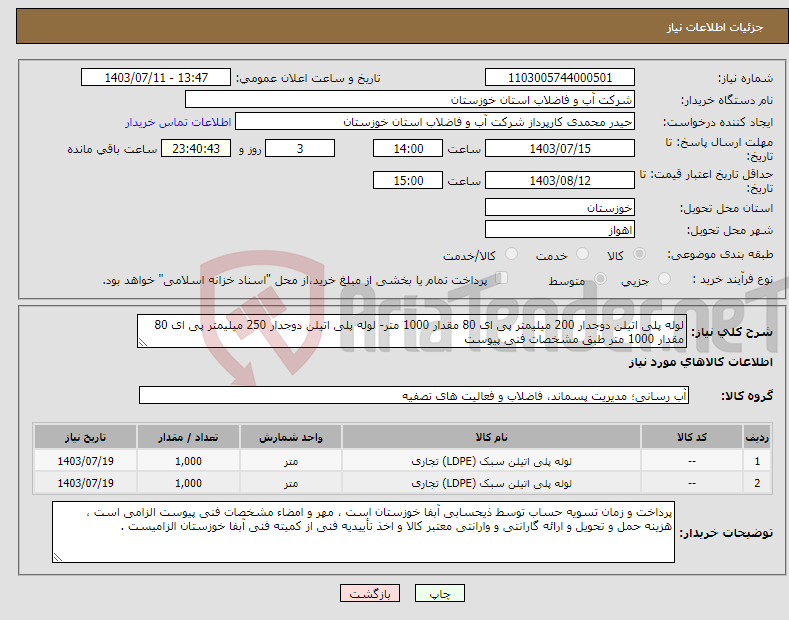Image resolution: width=789 pixels, height=620 pixels.
Task: Select the کالا radio button
Action: tap(639, 254)
